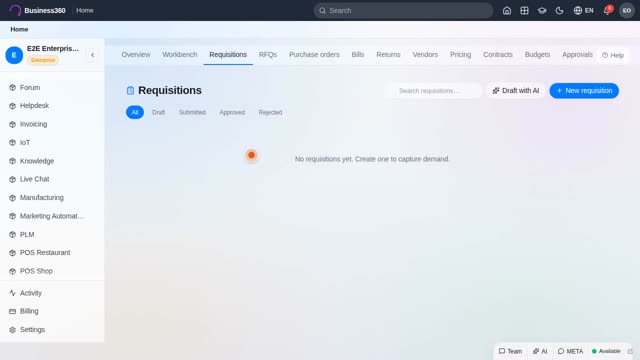Open Marketing Automation in sidebar
Screen dimensions: 640x360
coord(52,216)
